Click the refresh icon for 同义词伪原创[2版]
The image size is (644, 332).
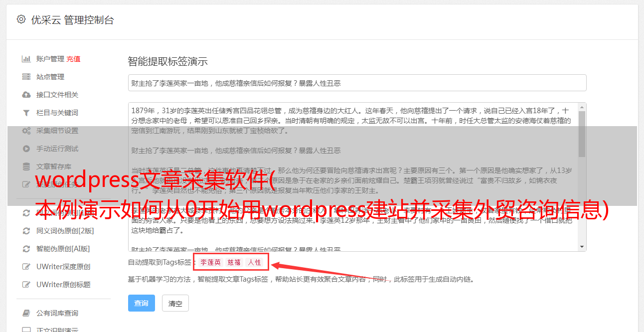[26, 231]
